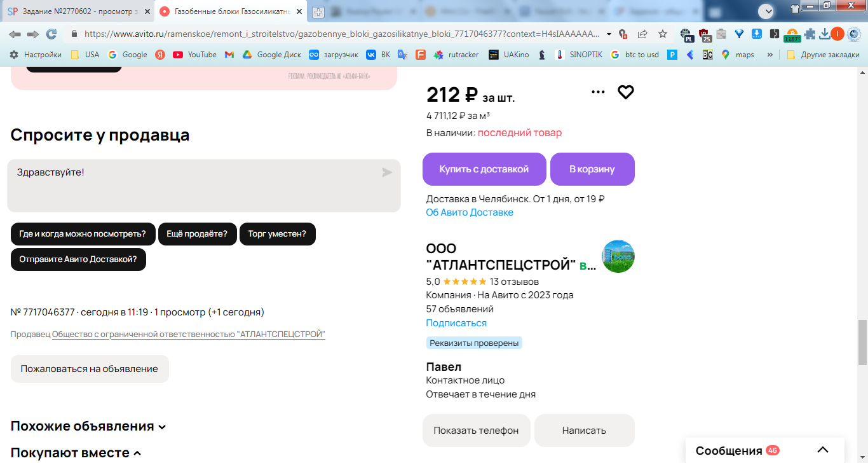Click the Реквизиты проверены badge
The image size is (868, 463).
point(474,343)
